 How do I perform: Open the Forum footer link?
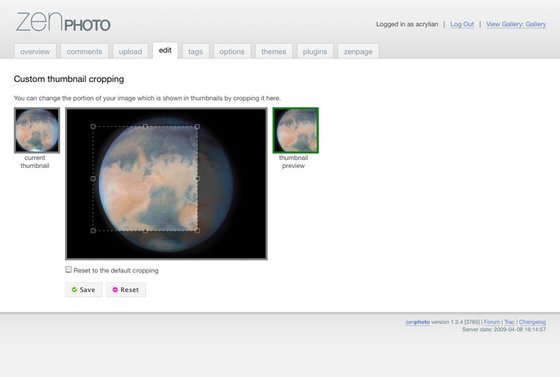(492, 322)
